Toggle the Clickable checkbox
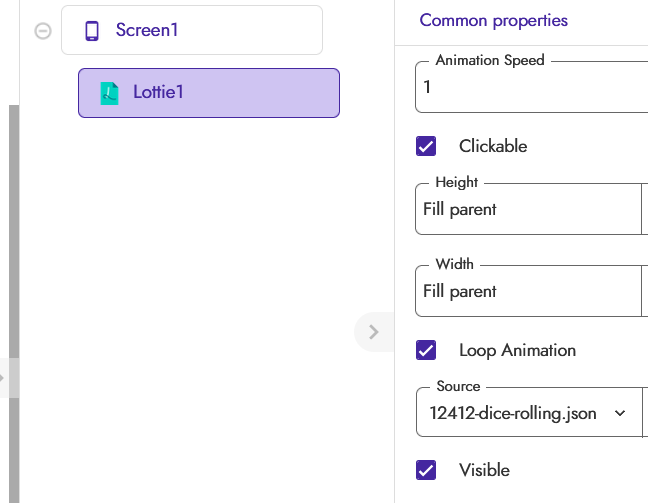Screen dimensions: 648x503 426,146
